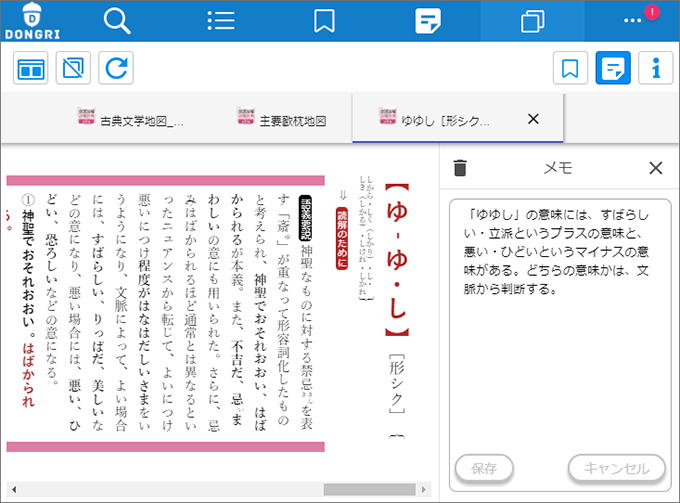Open search with the magnifier icon
Image resolution: width=680 pixels, height=503 pixels.
[117, 21]
